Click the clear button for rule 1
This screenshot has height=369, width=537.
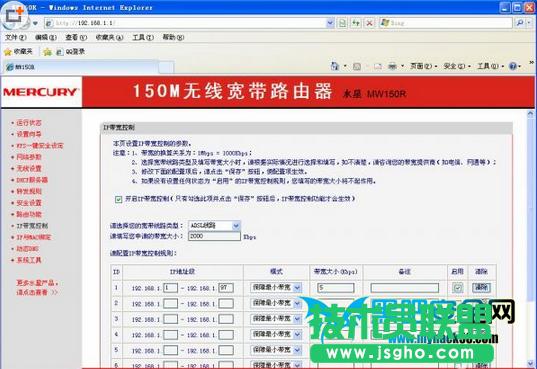(x=482, y=287)
